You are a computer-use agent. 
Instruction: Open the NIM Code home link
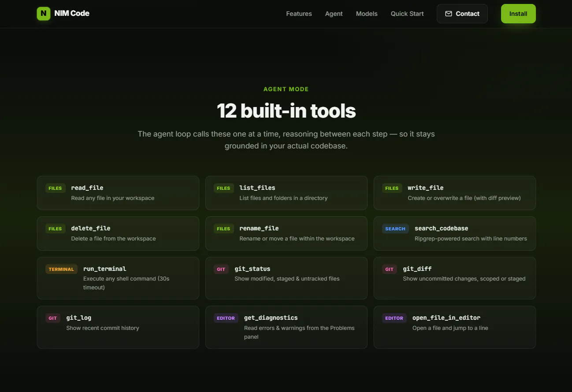point(63,14)
